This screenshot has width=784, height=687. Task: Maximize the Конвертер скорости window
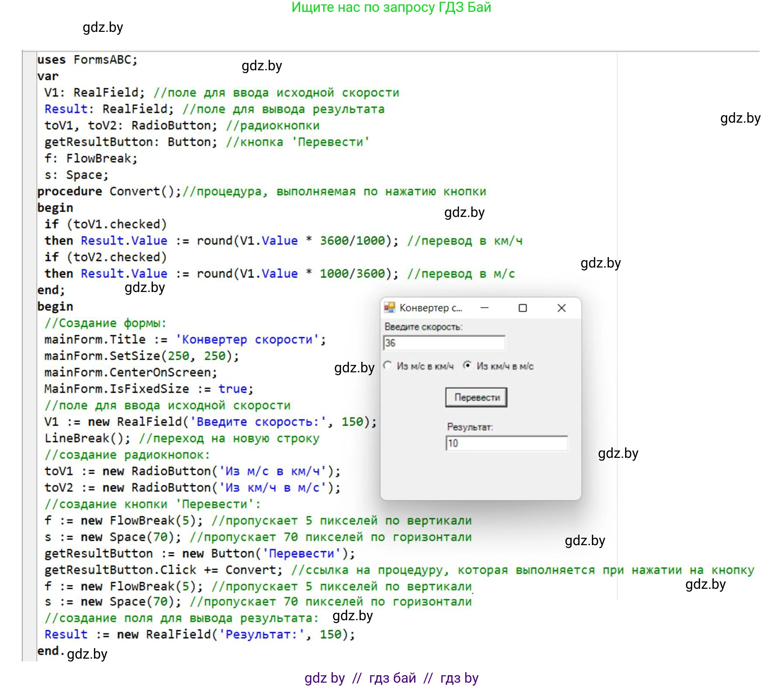[x=522, y=308]
